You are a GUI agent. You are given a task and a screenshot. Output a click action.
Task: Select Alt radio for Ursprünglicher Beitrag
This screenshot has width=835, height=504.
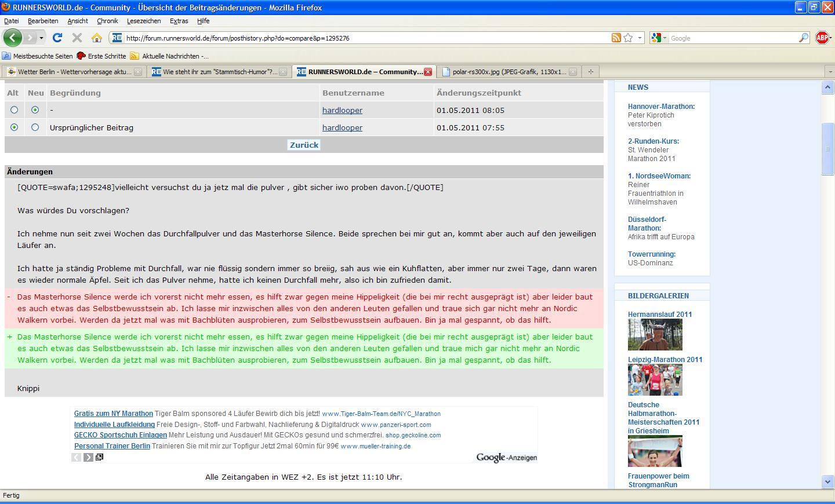[x=14, y=127]
